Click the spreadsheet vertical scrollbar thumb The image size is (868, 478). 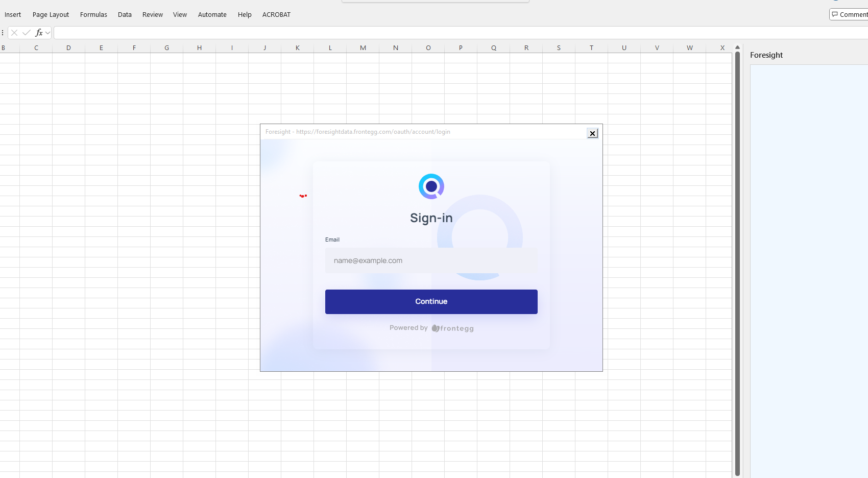click(x=737, y=264)
